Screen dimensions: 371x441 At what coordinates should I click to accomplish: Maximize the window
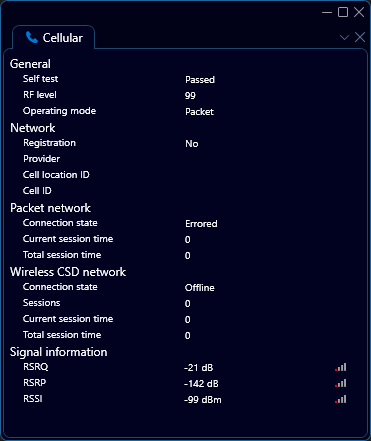[343, 12]
